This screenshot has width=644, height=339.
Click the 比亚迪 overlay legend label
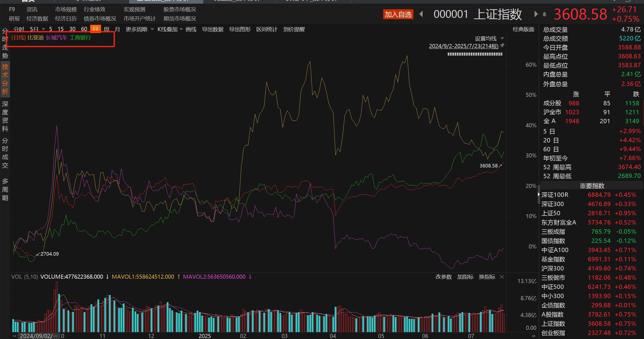(36, 38)
